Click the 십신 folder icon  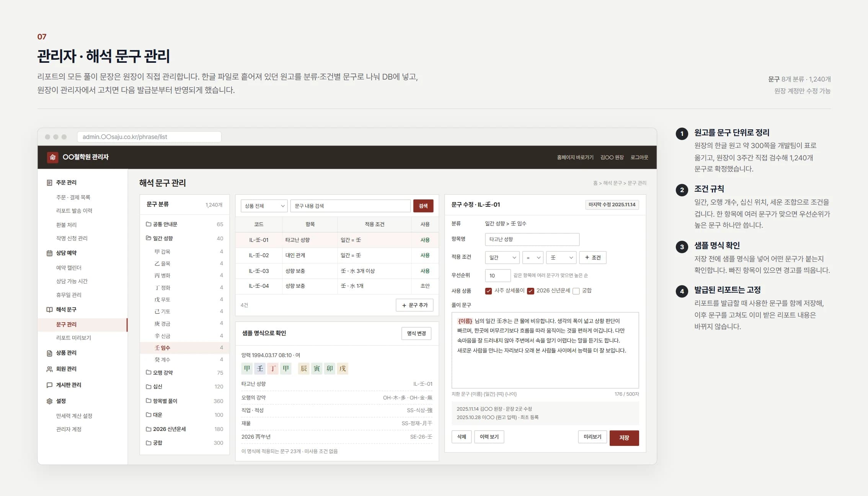(x=148, y=387)
